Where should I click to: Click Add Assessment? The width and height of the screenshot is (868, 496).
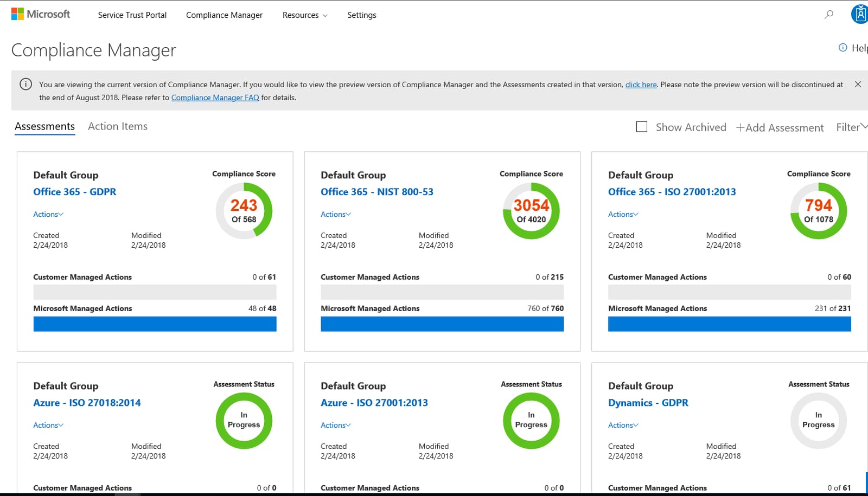pos(780,127)
